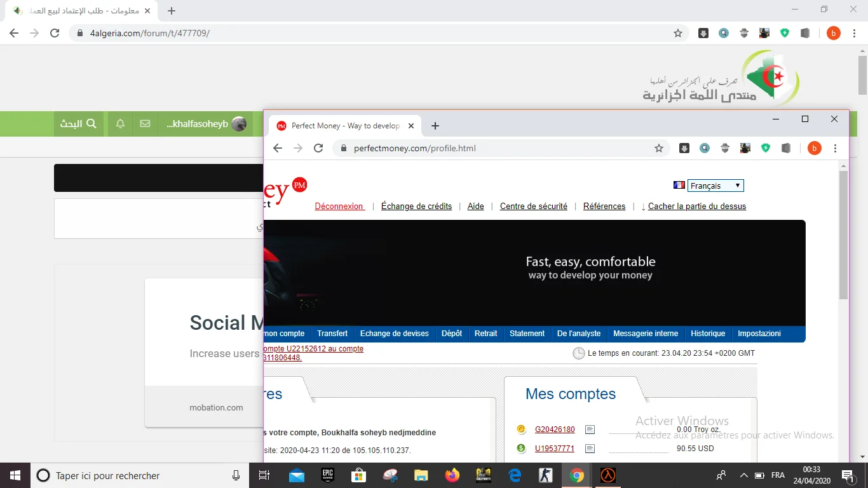Open notifications bell in forum header

120,124
